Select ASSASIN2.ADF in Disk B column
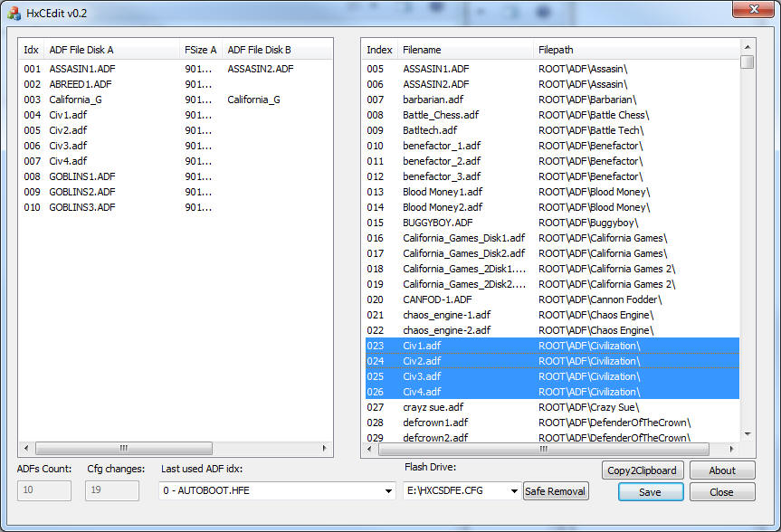781x532 pixels. click(261, 69)
